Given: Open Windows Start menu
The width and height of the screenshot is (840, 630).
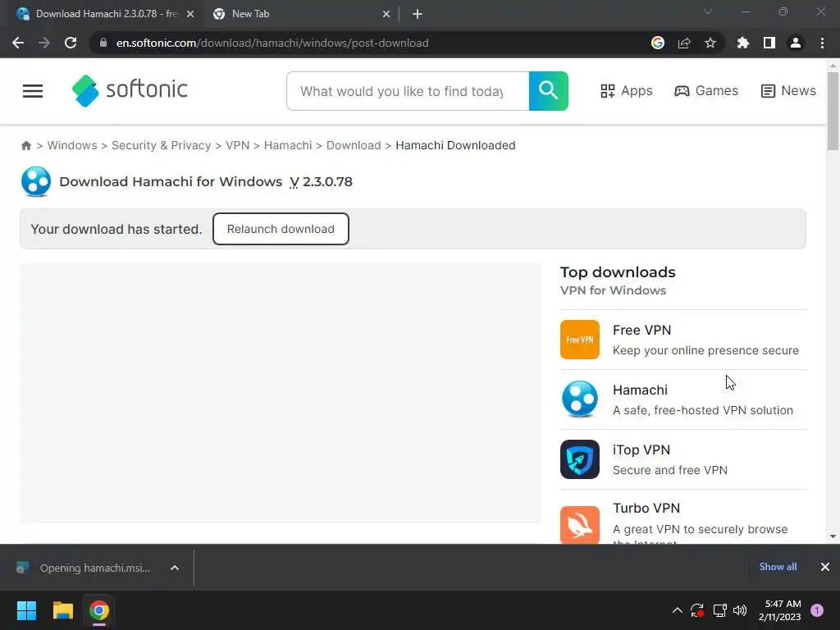Looking at the screenshot, I should click(26, 610).
